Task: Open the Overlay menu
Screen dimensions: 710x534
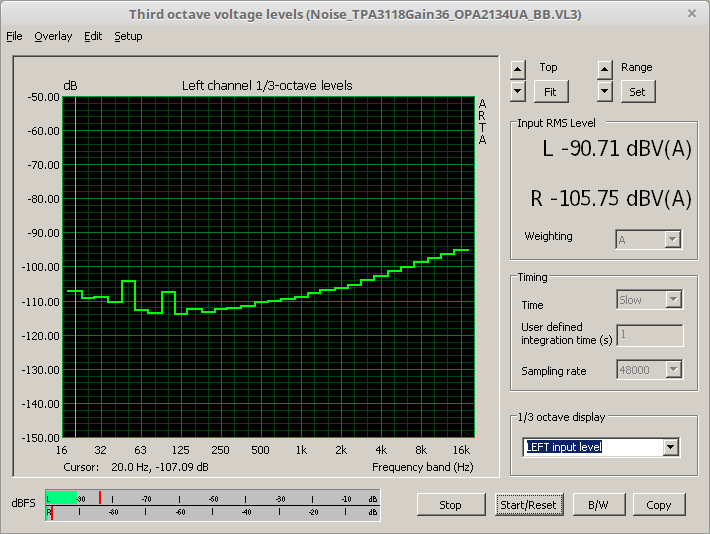Action: pos(53,36)
